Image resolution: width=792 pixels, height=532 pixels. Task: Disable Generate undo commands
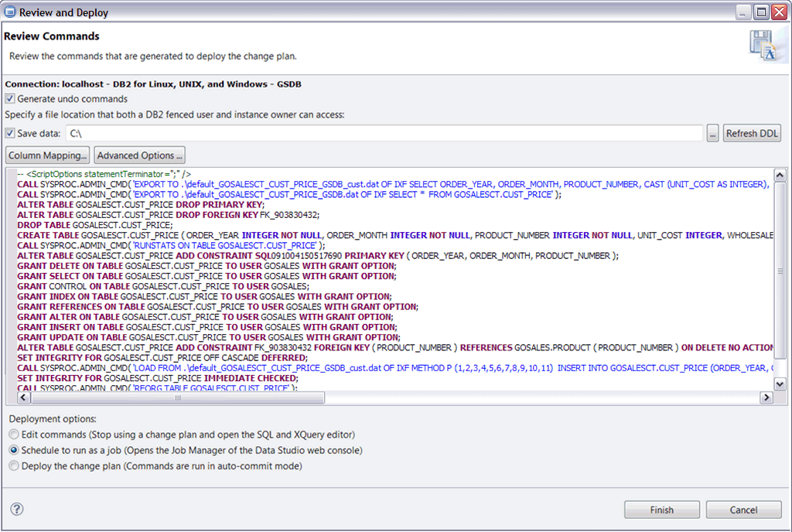[x=9, y=97]
